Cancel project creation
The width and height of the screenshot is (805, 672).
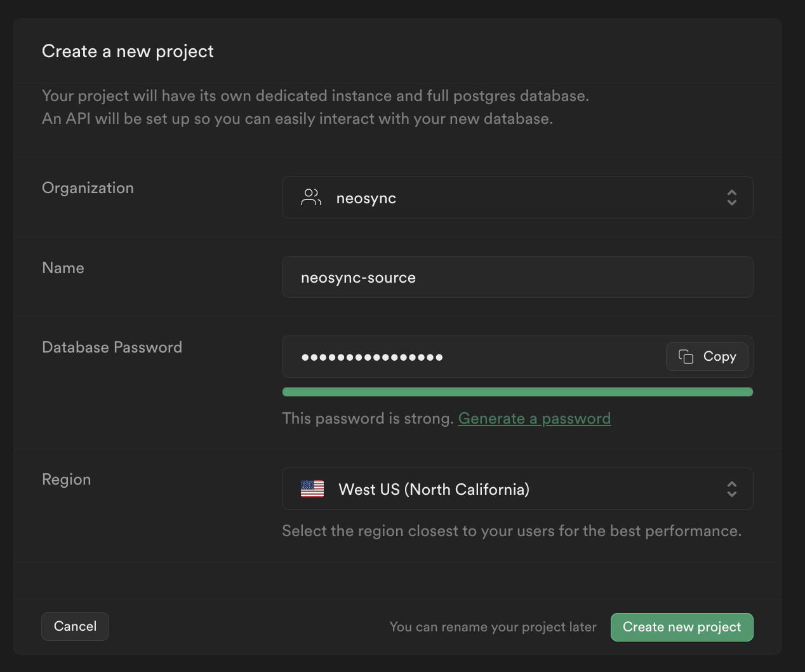75,626
